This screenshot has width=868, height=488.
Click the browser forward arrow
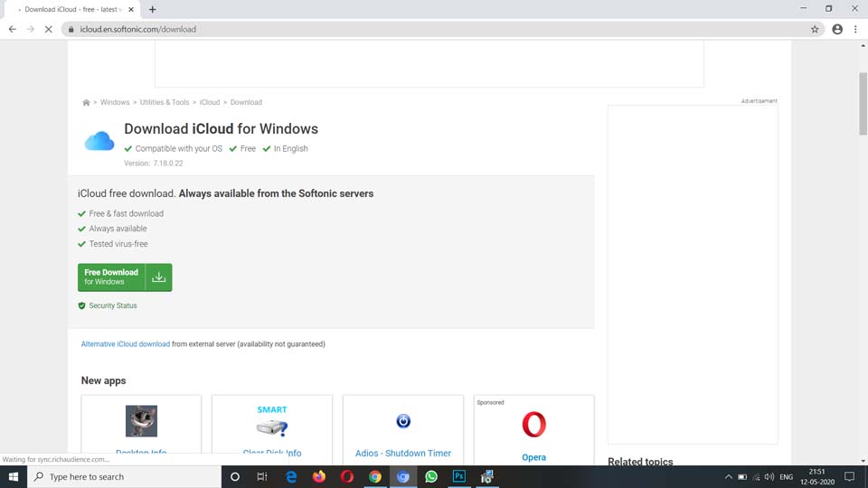click(x=31, y=29)
